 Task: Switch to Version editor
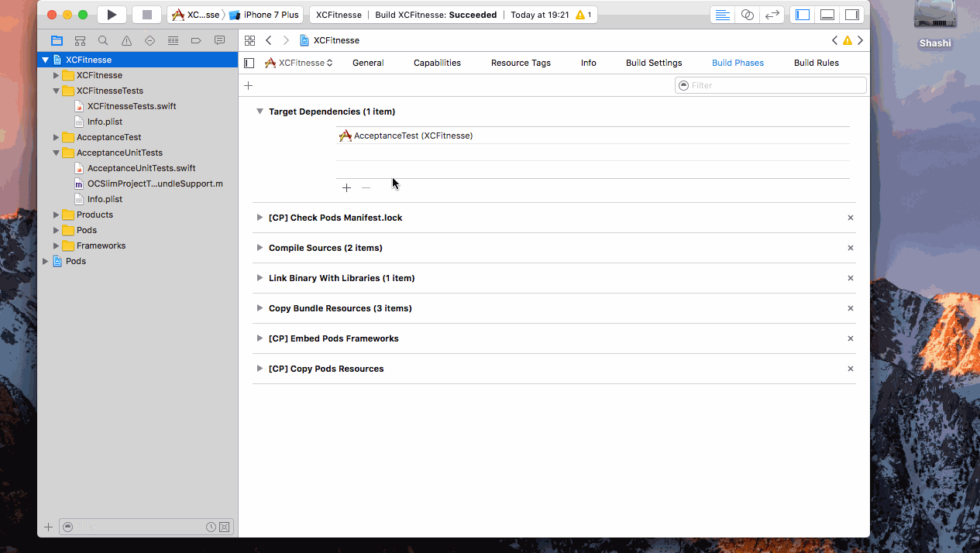click(x=772, y=15)
